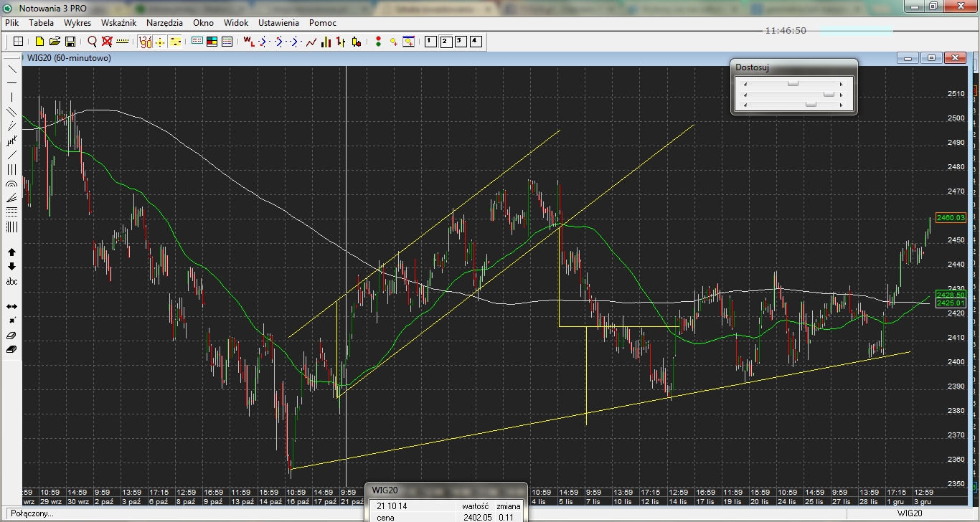Click the red WL icon
980x522 pixels.
pos(249,42)
